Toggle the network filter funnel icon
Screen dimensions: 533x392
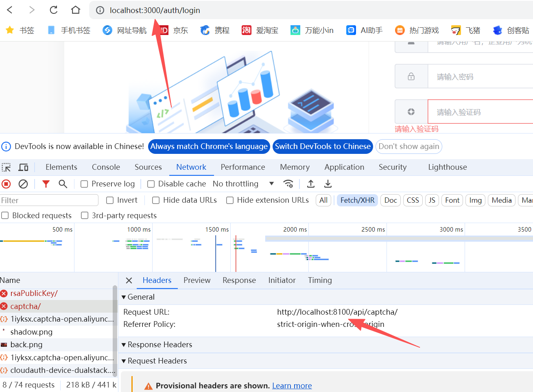46,184
